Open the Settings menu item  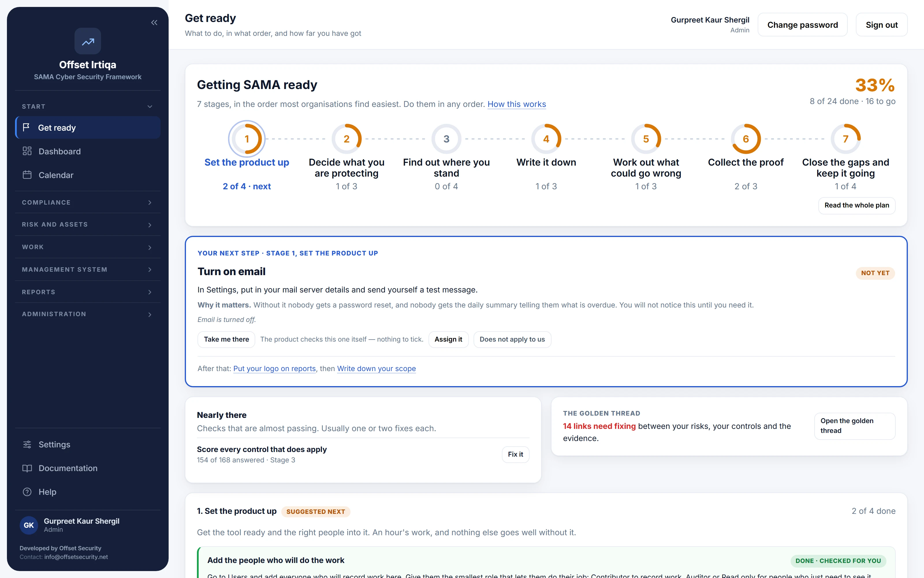[x=87, y=444]
